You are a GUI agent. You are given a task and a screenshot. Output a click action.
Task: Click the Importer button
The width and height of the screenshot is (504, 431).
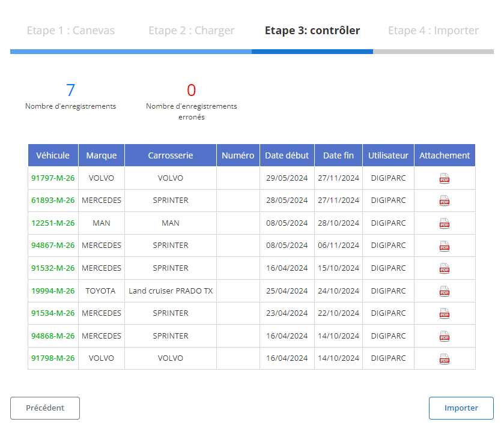461,408
